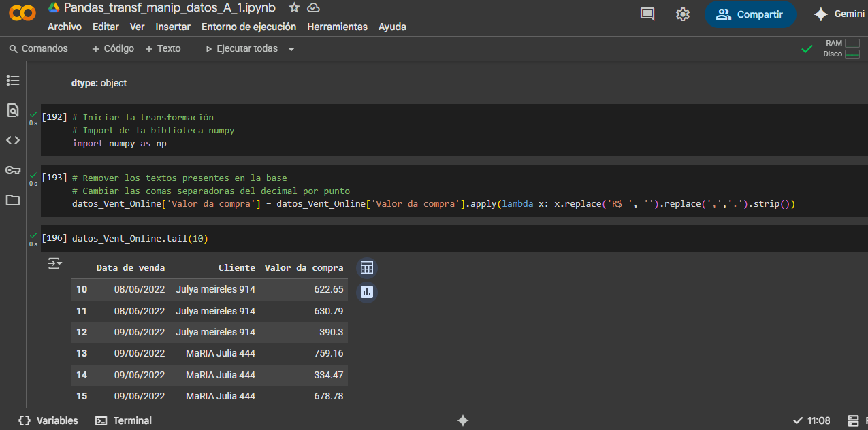Open the Entorno de ejecución menu
This screenshot has height=430, width=868.
pos(249,27)
